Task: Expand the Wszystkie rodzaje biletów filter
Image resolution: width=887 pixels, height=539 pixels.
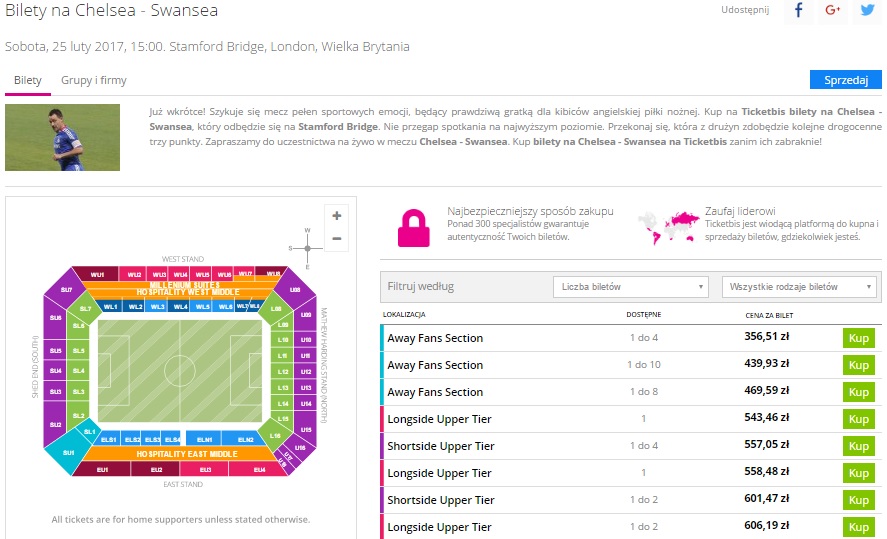Action: click(x=799, y=287)
